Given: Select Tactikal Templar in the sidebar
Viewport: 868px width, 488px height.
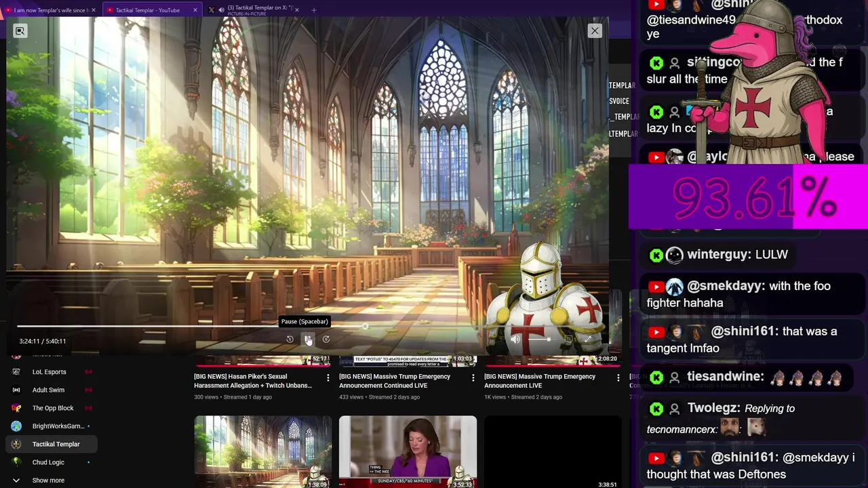Looking at the screenshot, I should (52, 445).
